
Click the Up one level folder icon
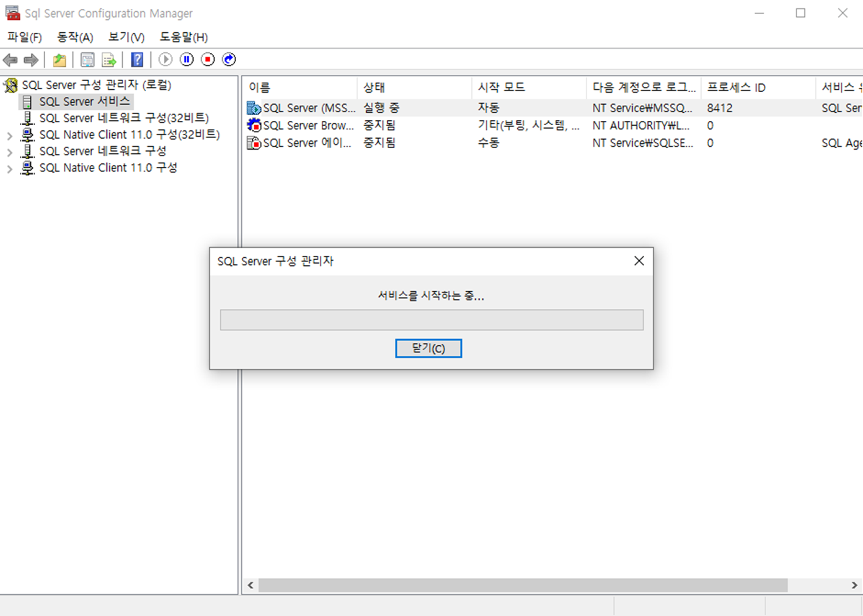point(59,59)
